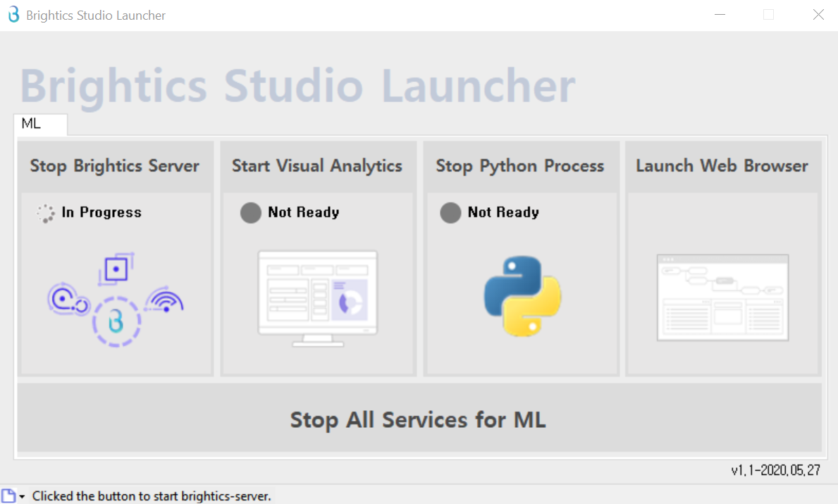The height and width of the screenshot is (504, 838).
Task: Click the In Progress spinner icon
Action: click(x=45, y=213)
